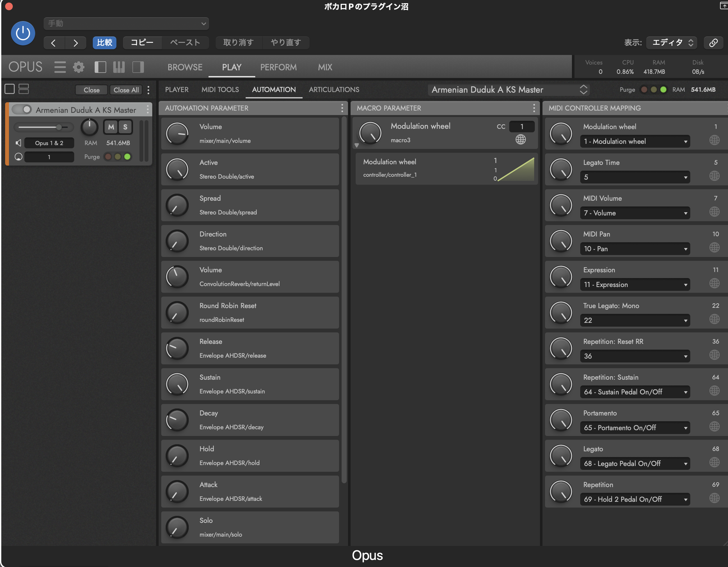Click MIDI learn globe for macro3
Screen dimensions: 728x567
click(521, 140)
